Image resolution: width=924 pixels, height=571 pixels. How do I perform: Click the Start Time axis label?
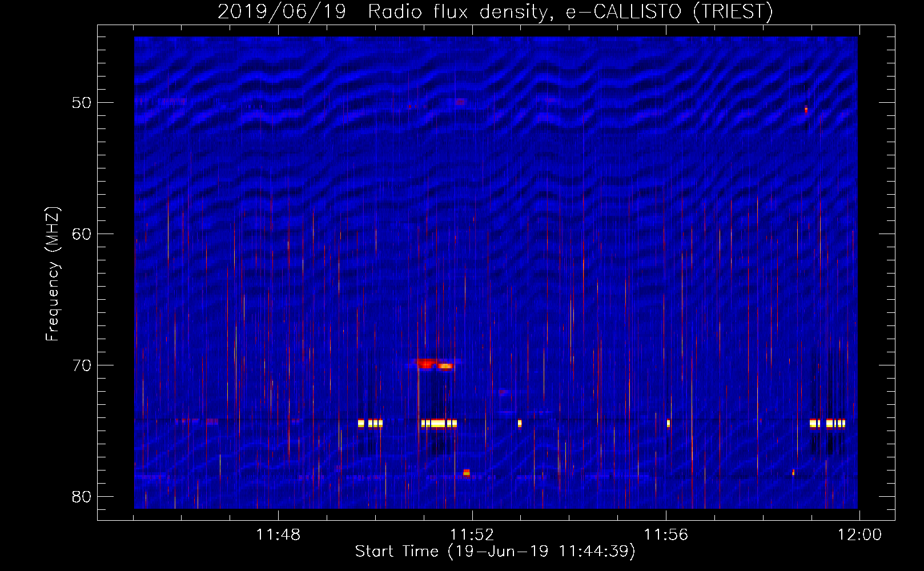[495, 552]
